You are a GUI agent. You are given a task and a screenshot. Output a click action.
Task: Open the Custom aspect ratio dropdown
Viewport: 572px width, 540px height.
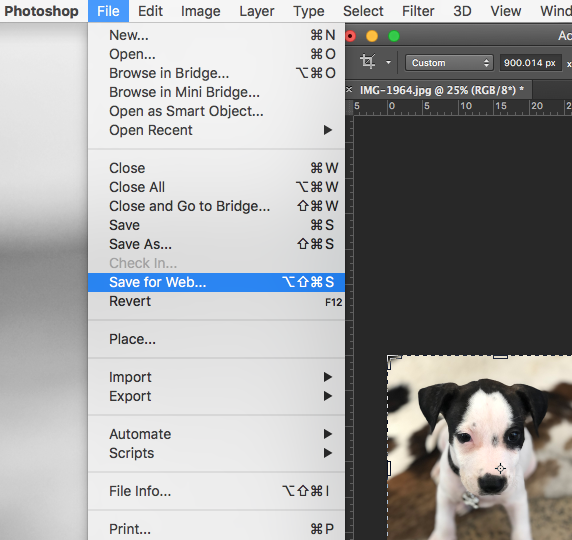click(x=449, y=63)
